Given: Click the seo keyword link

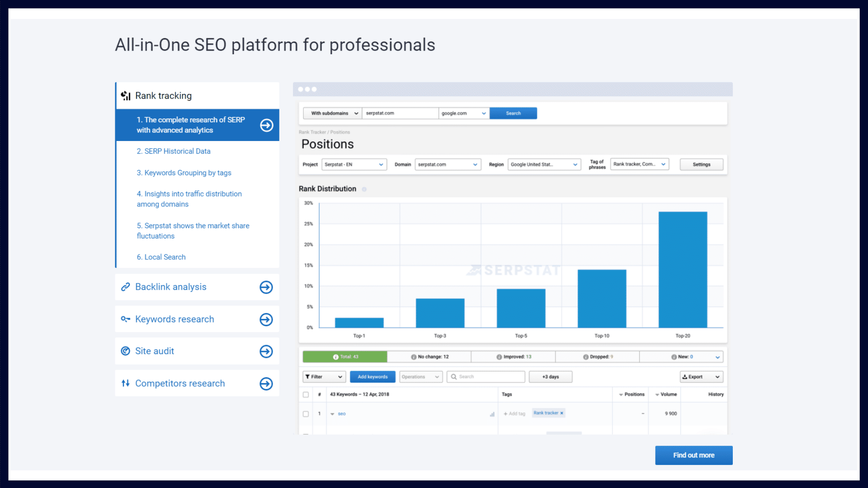Looking at the screenshot, I should (x=342, y=414).
